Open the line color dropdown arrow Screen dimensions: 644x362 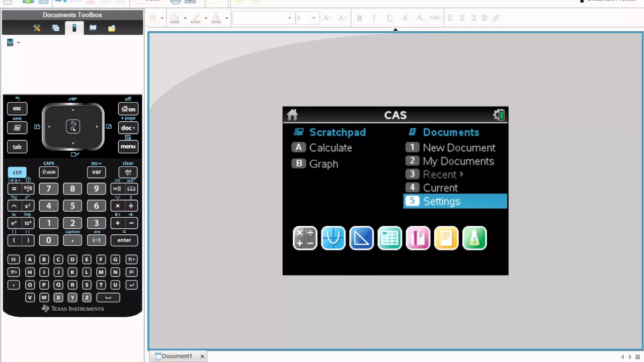tap(206, 18)
